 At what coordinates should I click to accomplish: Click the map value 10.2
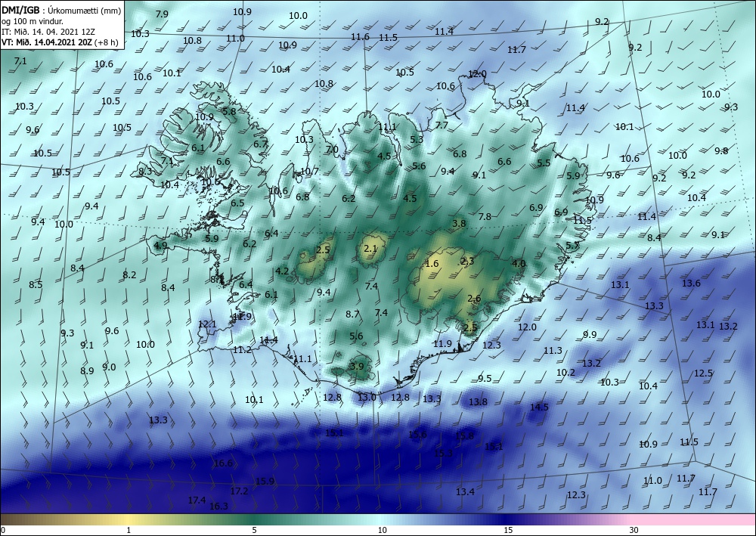coord(565,372)
